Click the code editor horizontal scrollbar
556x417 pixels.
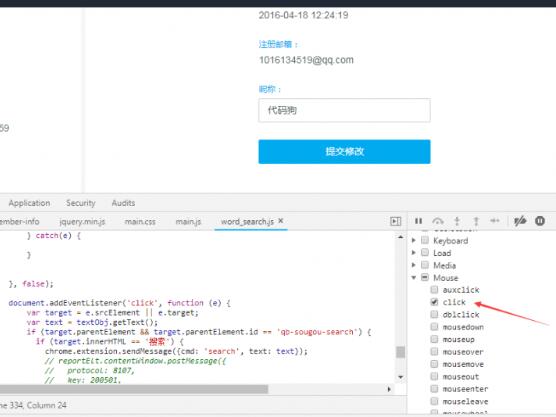134,389
